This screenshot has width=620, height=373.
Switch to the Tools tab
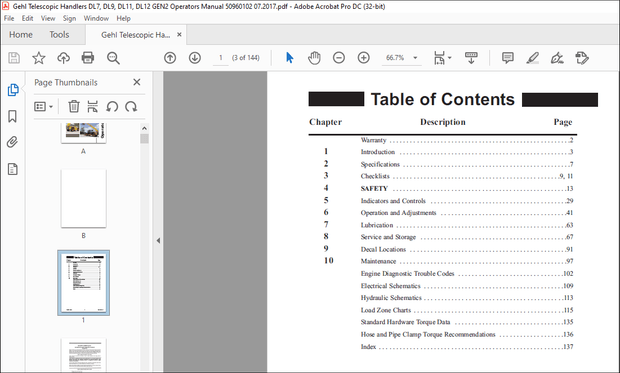tap(59, 35)
